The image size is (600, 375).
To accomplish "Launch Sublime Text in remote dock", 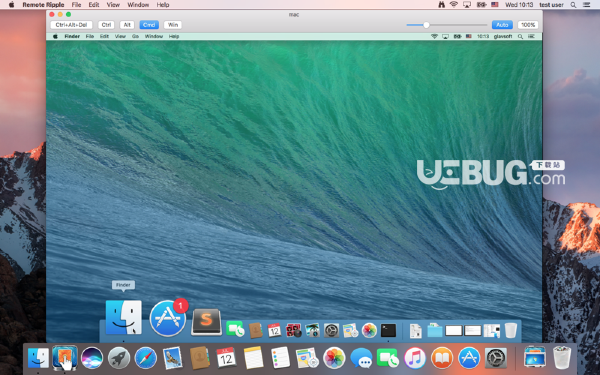I will tap(206, 322).
